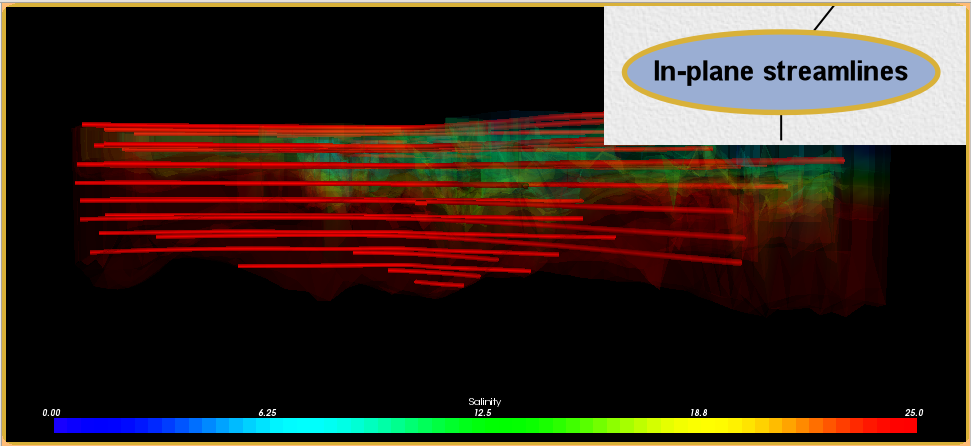Viewport: 971px width, 446px height.
Task: Select the 6.25 colorbar tick label
Action: (268, 412)
